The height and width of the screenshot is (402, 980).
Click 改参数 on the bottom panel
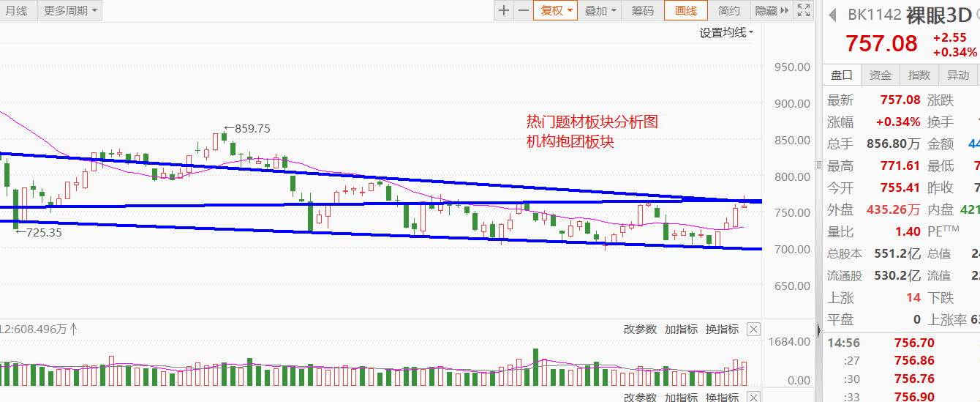coord(640,397)
